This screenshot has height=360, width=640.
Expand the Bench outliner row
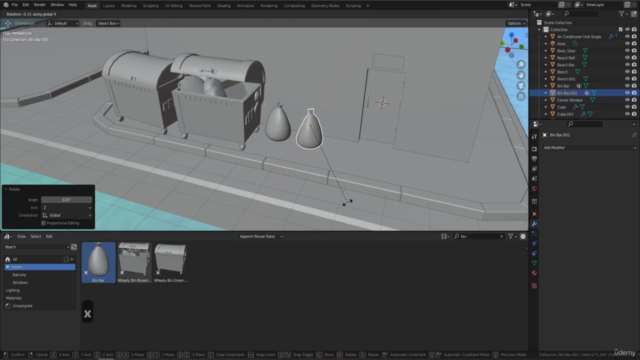coord(546,72)
